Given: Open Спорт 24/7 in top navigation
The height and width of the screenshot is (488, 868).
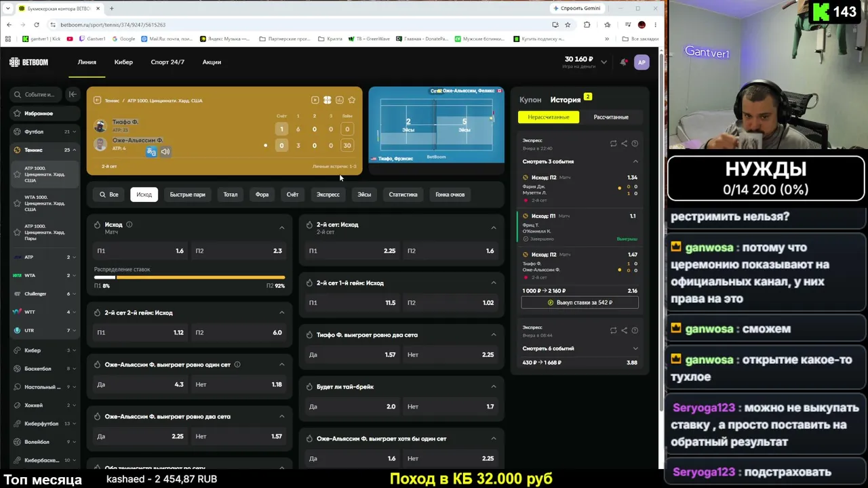Looking at the screenshot, I should (x=167, y=62).
